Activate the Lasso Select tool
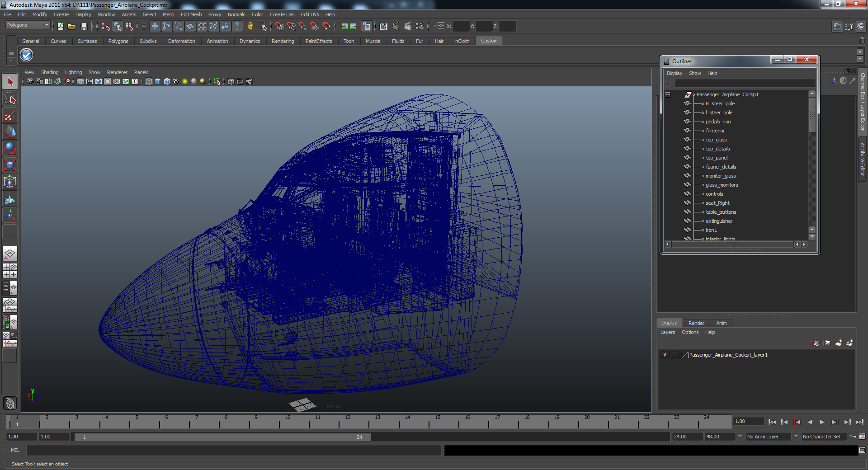 pos(10,99)
